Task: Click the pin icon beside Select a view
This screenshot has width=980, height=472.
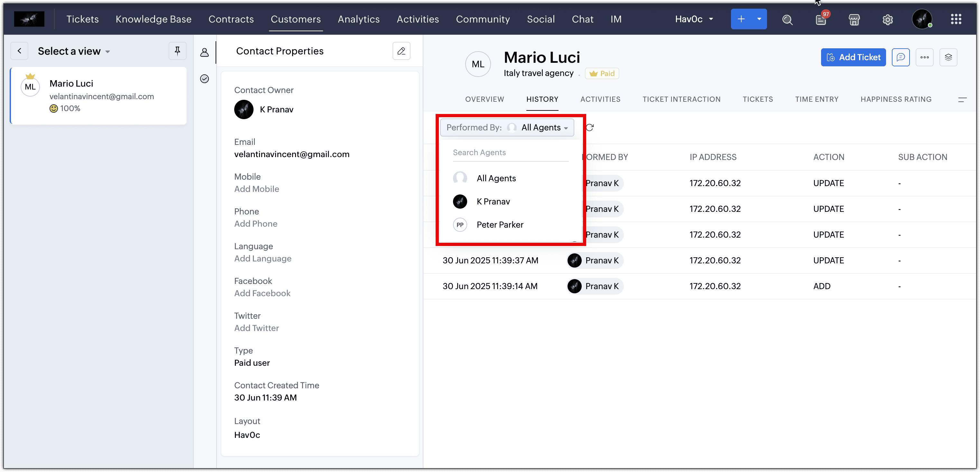Action: (177, 51)
